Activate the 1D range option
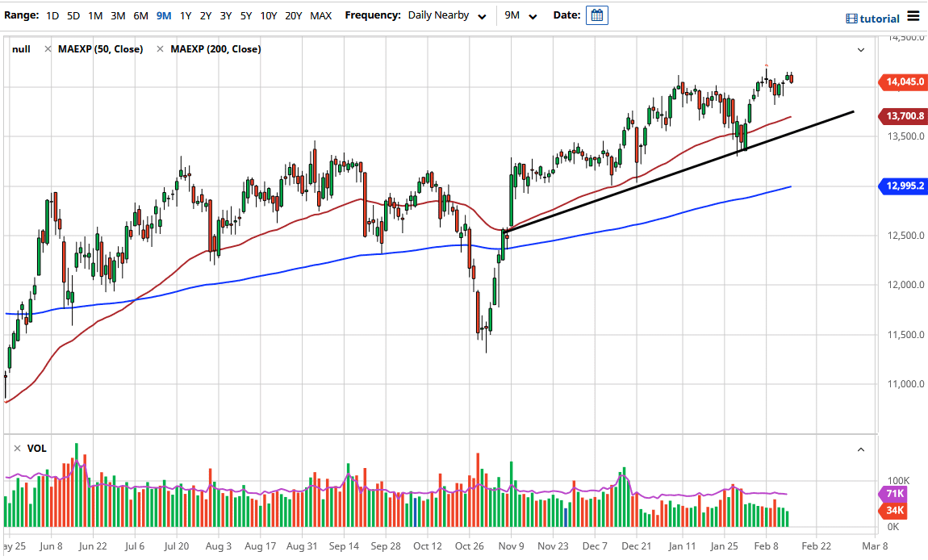Image resolution: width=928 pixels, height=560 pixels. point(52,15)
